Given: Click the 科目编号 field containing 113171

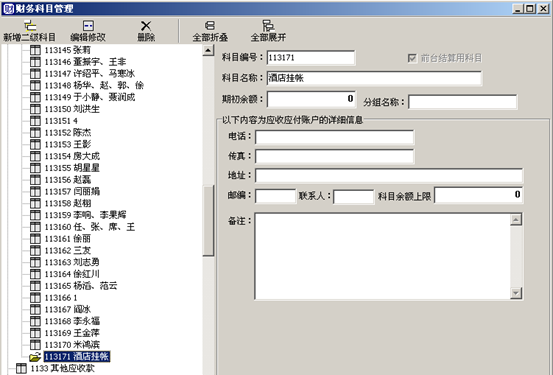Looking at the screenshot, I should (311, 58).
